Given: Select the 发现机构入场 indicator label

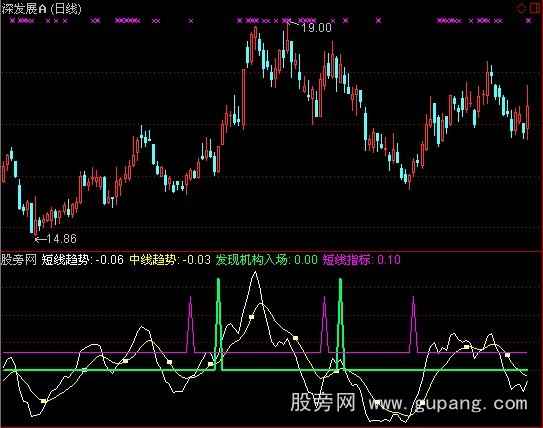Looking at the screenshot, I should 252,259.
